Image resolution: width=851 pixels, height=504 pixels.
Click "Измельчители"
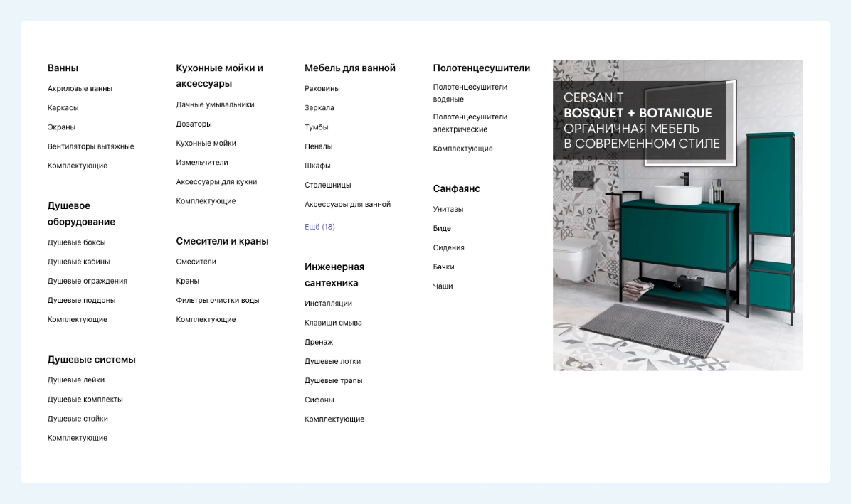coord(202,163)
